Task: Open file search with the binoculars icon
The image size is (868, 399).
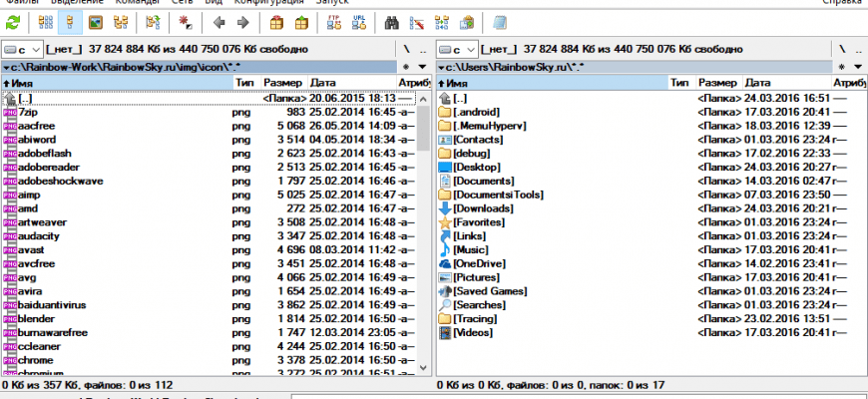Action: (392, 23)
